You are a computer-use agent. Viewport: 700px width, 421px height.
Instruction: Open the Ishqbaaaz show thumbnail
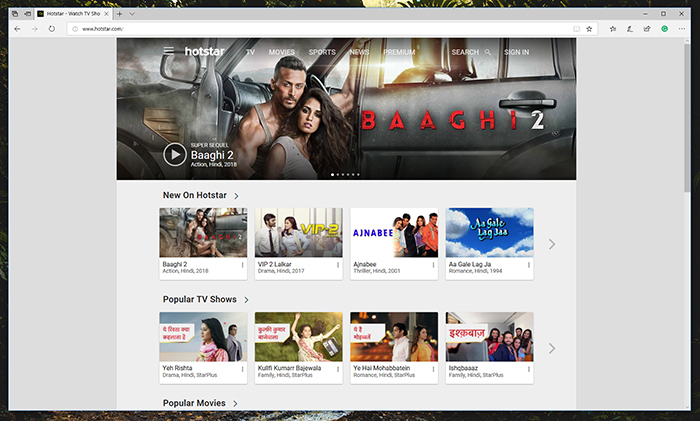489,337
